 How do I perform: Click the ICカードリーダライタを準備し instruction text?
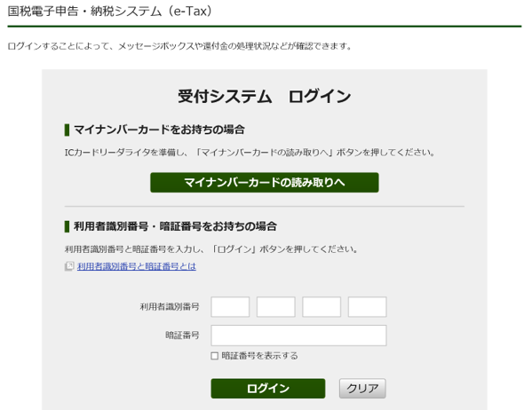click(x=250, y=153)
